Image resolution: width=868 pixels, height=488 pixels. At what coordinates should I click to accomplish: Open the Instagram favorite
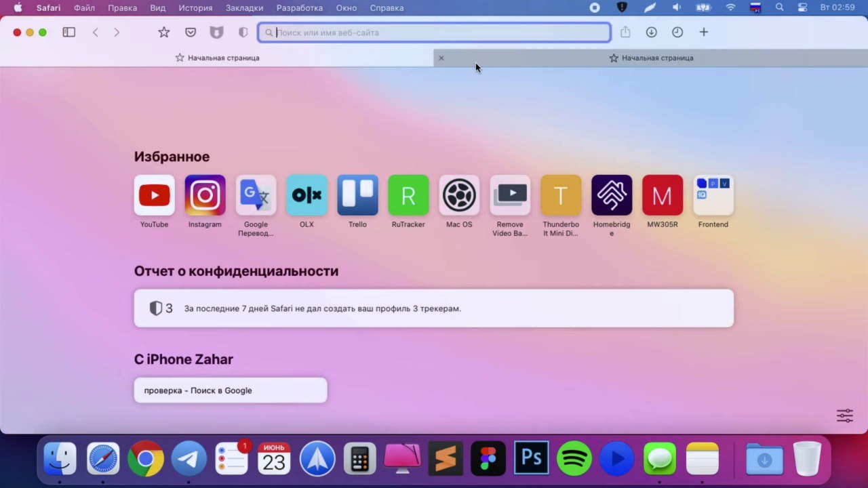[x=205, y=195]
